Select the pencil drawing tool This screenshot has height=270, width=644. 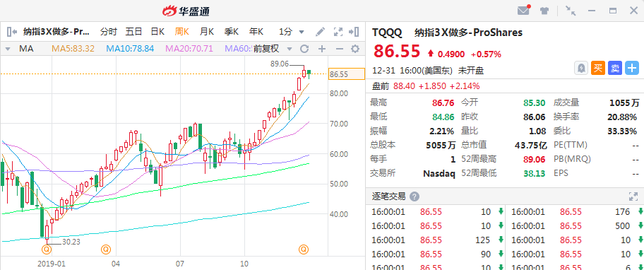[321, 32]
